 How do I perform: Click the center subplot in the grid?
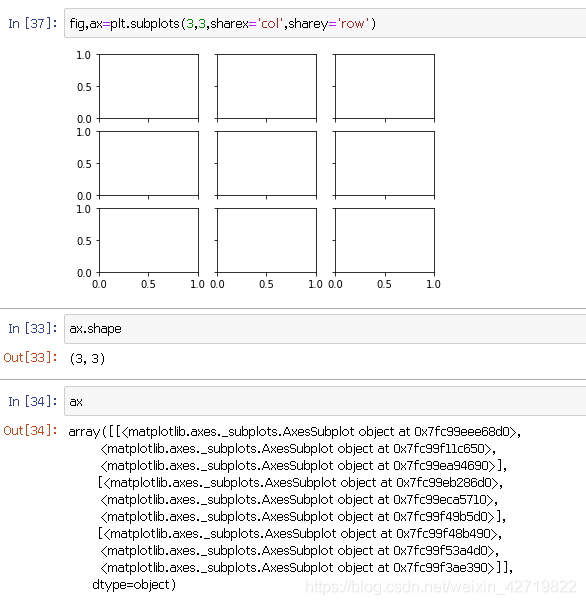(x=267, y=164)
